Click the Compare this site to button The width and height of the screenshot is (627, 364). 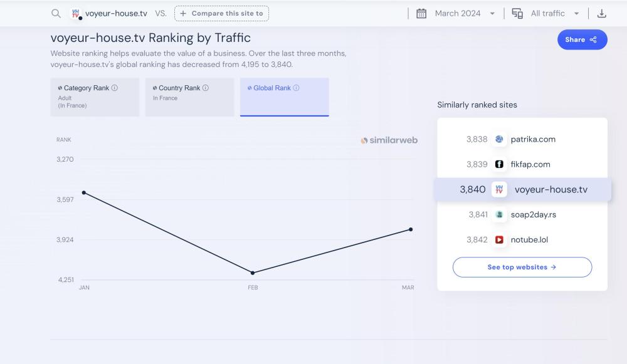pos(221,14)
